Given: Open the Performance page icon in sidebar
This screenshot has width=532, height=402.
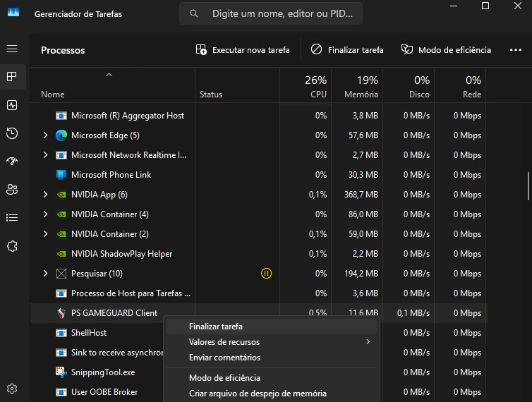Looking at the screenshot, I should 12,105.
